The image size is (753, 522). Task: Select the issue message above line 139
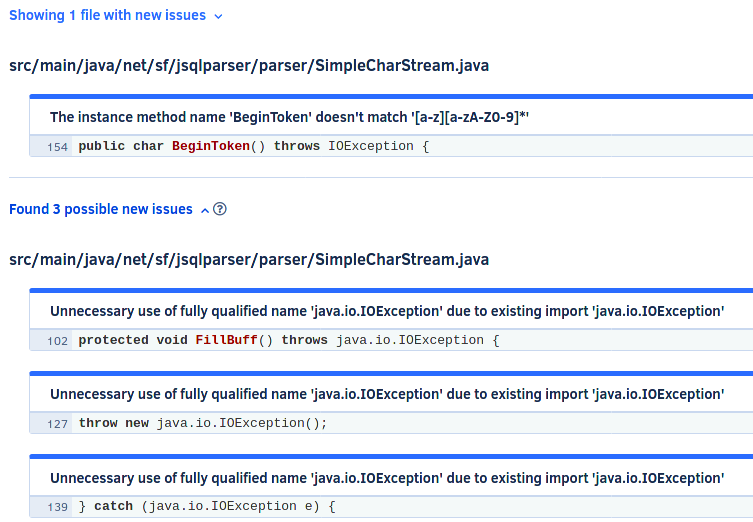(387, 478)
